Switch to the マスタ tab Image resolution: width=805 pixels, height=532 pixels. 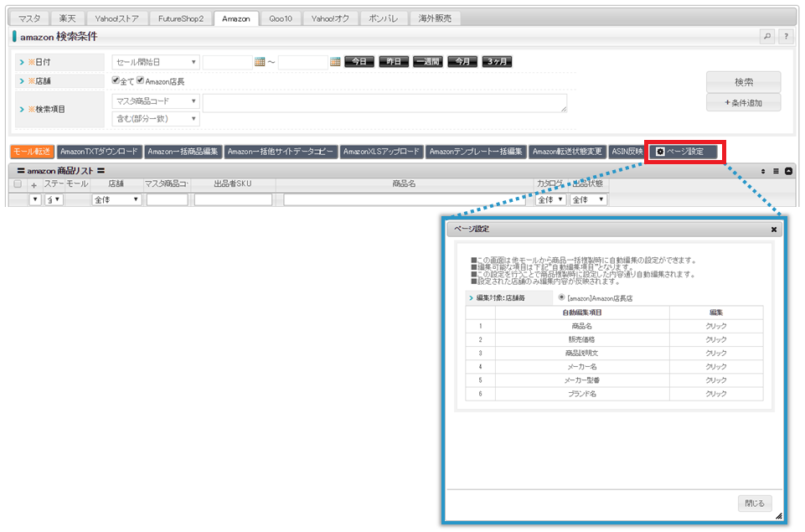pyautogui.click(x=29, y=18)
